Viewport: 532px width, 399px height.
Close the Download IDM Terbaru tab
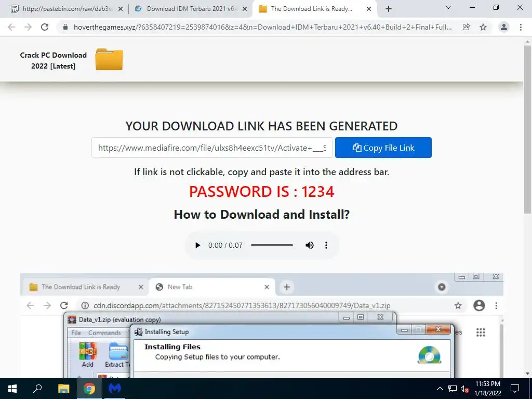pyautogui.click(x=245, y=9)
